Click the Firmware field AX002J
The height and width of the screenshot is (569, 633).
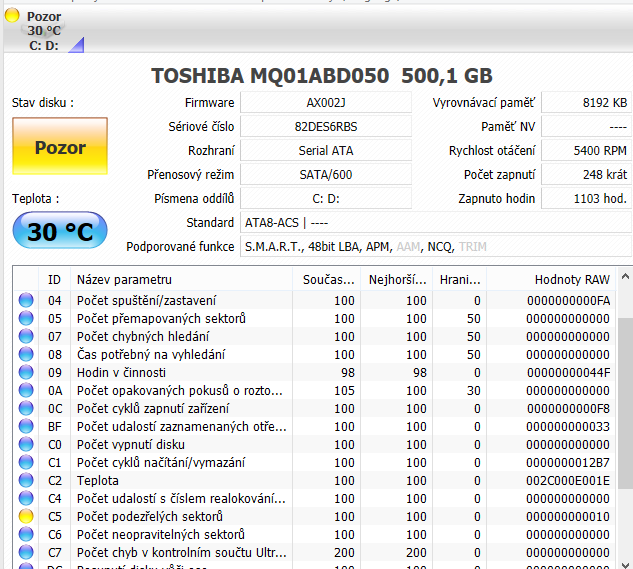[x=326, y=103]
